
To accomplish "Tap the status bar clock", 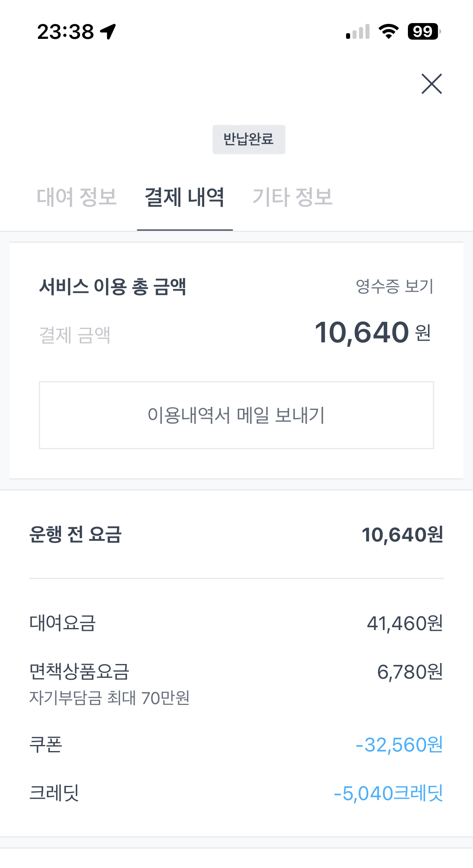I will click(65, 32).
